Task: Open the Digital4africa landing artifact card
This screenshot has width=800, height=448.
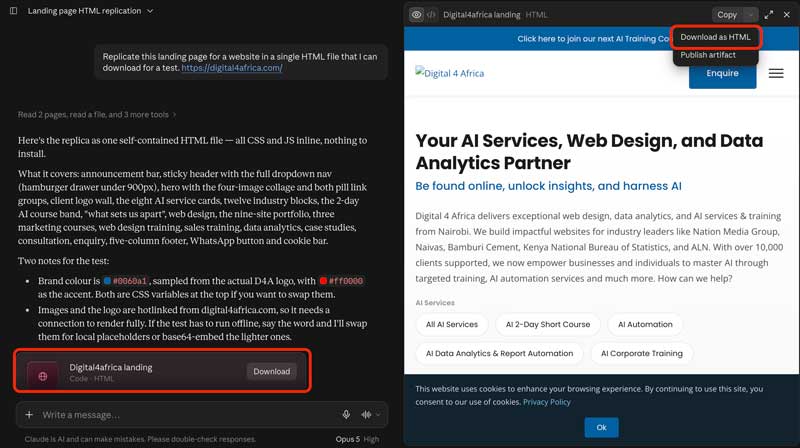Action: pyautogui.click(x=162, y=371)
